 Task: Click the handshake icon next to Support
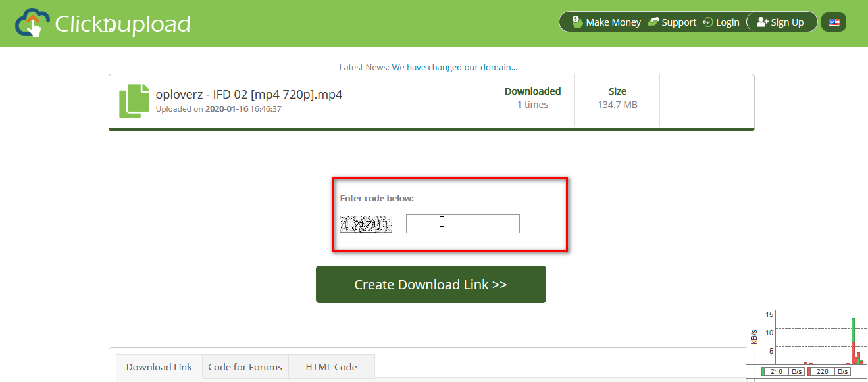click(x=652, y=21)
